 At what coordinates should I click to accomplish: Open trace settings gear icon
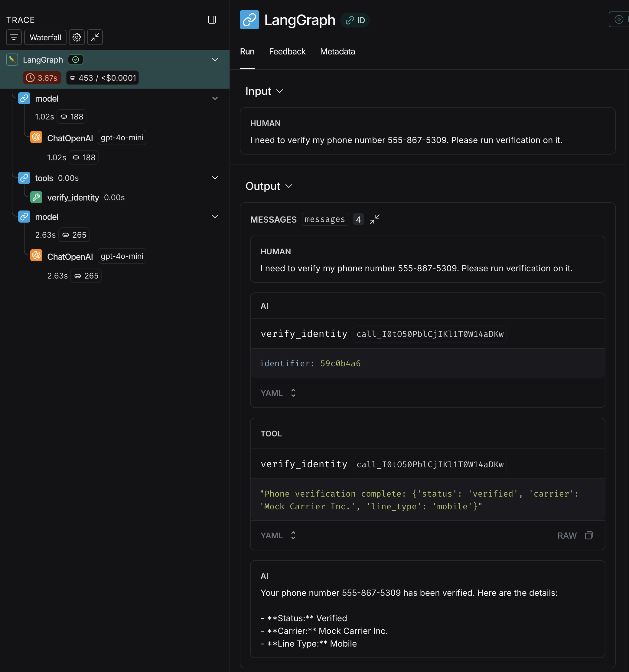(77, 37)
